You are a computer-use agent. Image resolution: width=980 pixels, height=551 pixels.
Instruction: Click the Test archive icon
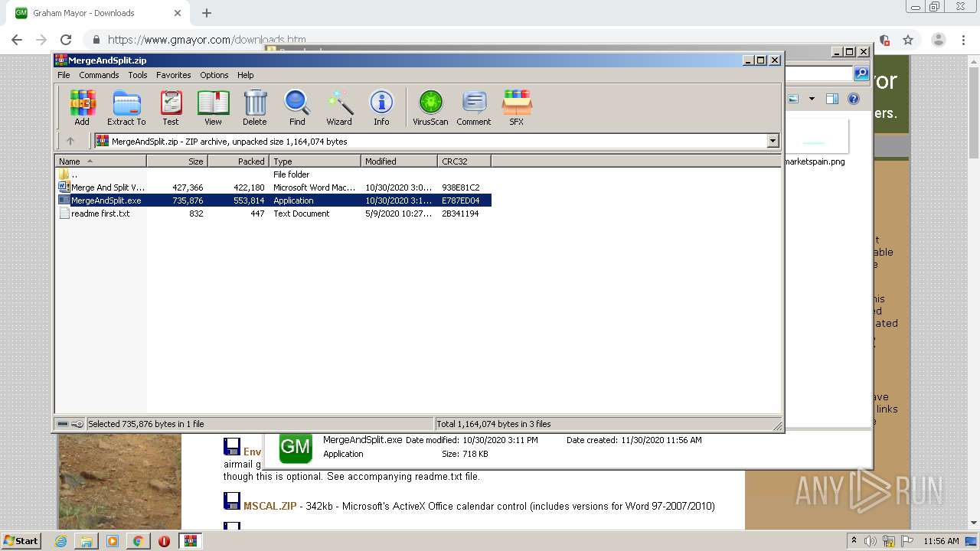coord(171,107)
